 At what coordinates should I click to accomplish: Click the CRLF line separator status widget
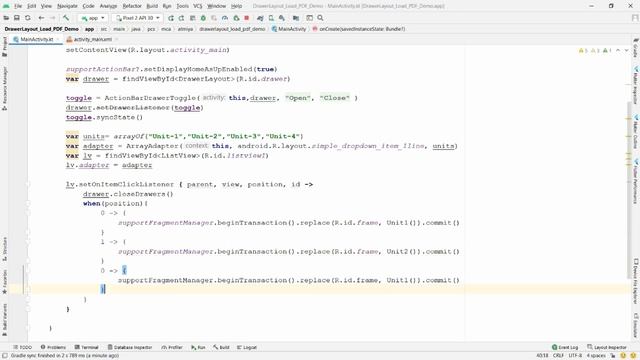[x=558, y=356]
